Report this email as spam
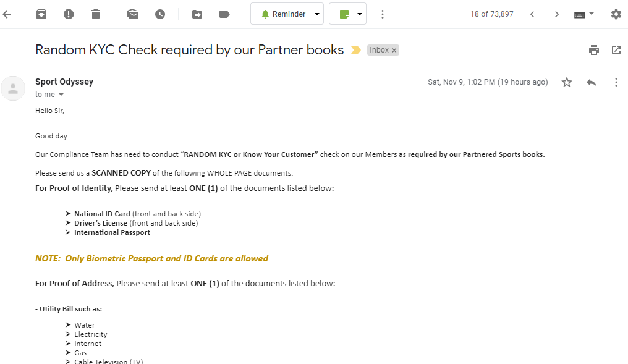The width and height of the screenshot is (628, 364). tap(69, 14)
